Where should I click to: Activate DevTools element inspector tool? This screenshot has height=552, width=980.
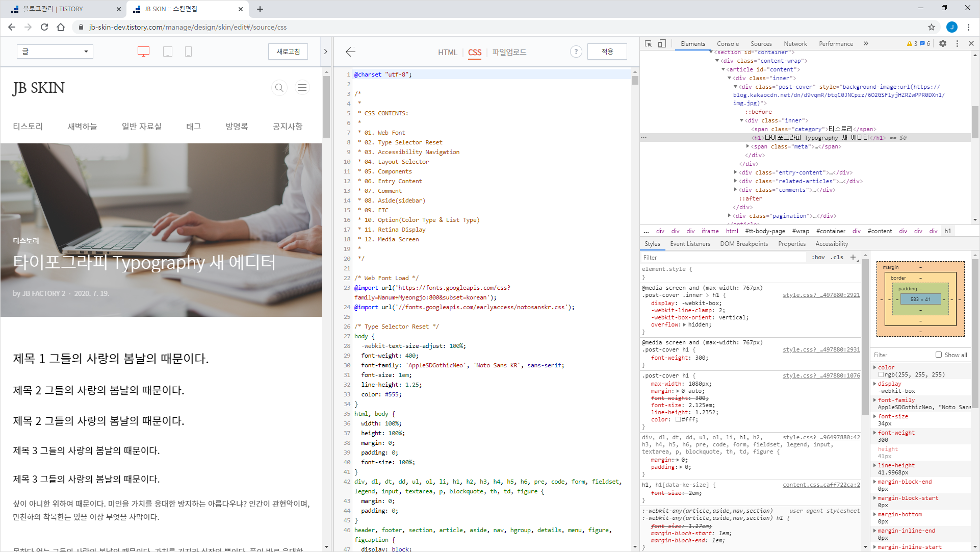[648, 44]
